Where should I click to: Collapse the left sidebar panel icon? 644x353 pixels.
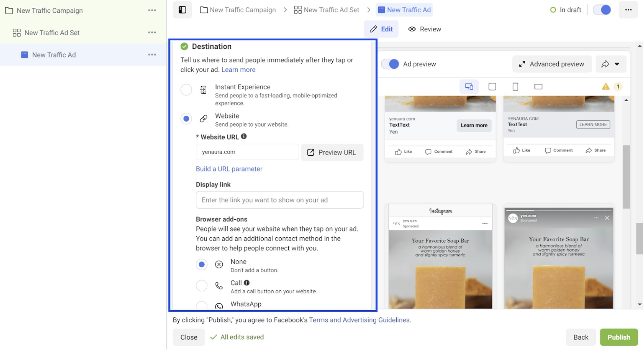[182, 10]
